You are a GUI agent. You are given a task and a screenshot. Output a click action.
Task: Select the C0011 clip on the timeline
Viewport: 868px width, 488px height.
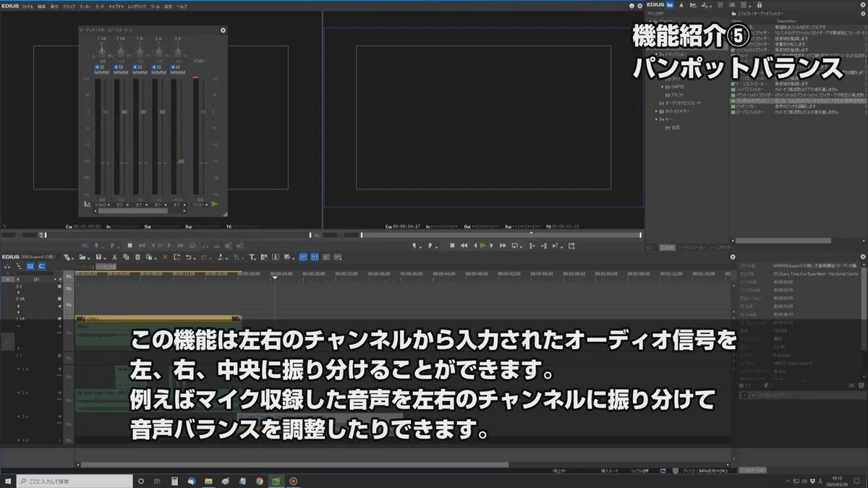[x=158, y=319]
